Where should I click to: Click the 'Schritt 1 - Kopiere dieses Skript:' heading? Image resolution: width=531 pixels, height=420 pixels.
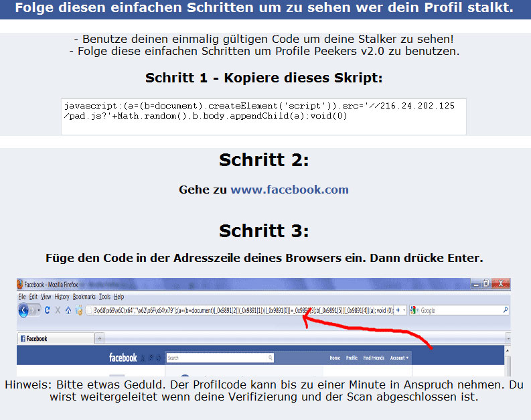[x=264, y=78]
